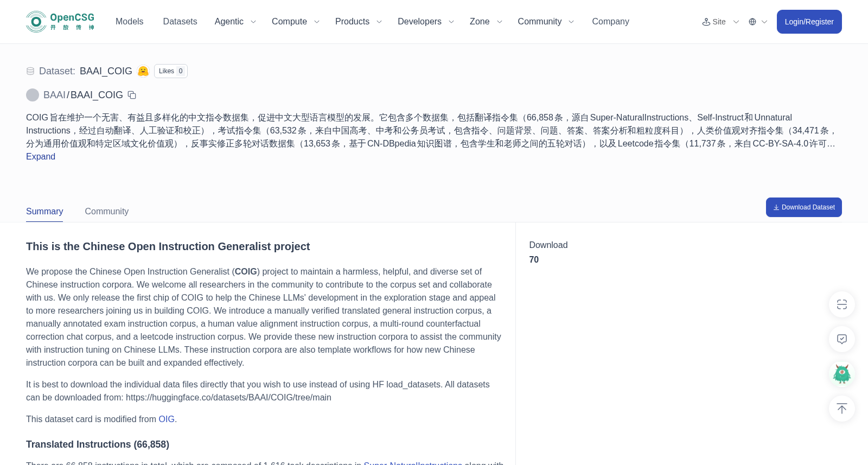Copy the BAAI/BAAI_COIG dataset path
Image resolution: width=868 pixels, height=465 pixels.
(132, 95)
